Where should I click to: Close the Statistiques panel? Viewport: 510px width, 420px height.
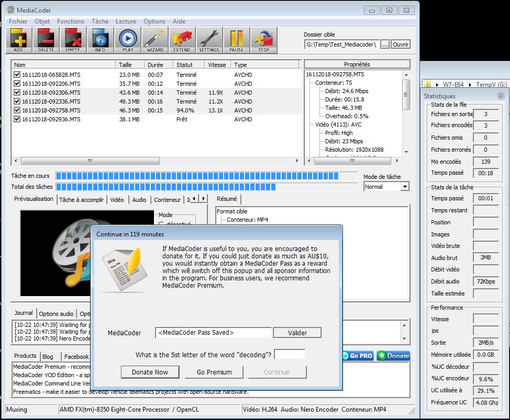click(501, 96)
